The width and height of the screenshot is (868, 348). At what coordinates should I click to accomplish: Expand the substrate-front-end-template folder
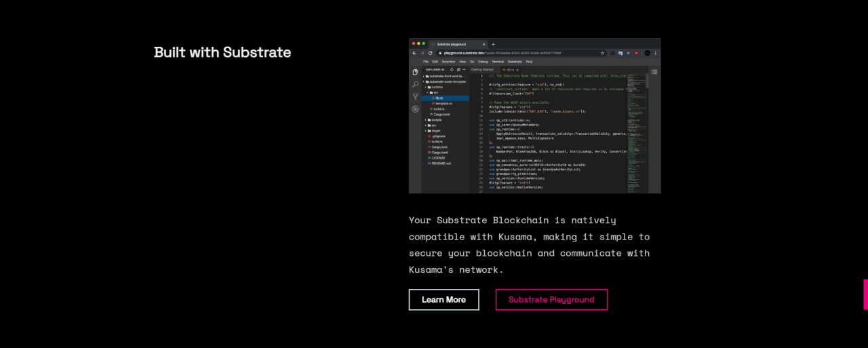[446, 76]
